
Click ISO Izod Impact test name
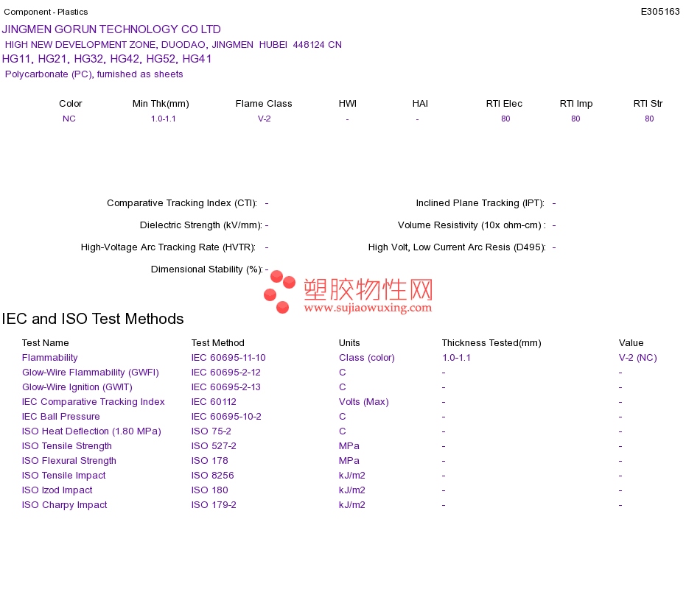click(x=57, y=490)
